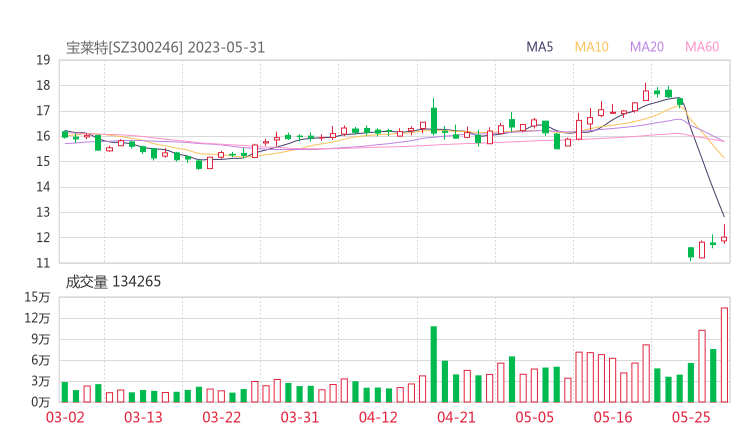Image resolution: width=740 pixels, height=440 pixels.
Task: Click the 16 price axis label
Action: click(43, 136)
